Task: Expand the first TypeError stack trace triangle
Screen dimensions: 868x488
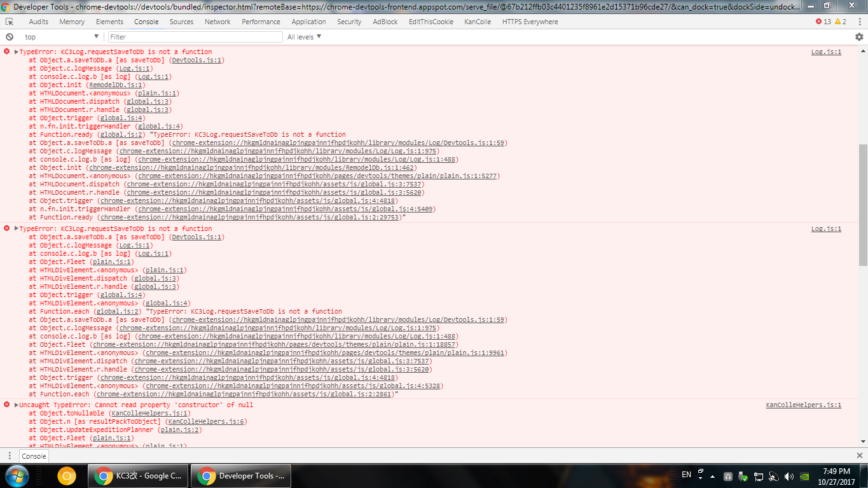Action: (17, 52)
